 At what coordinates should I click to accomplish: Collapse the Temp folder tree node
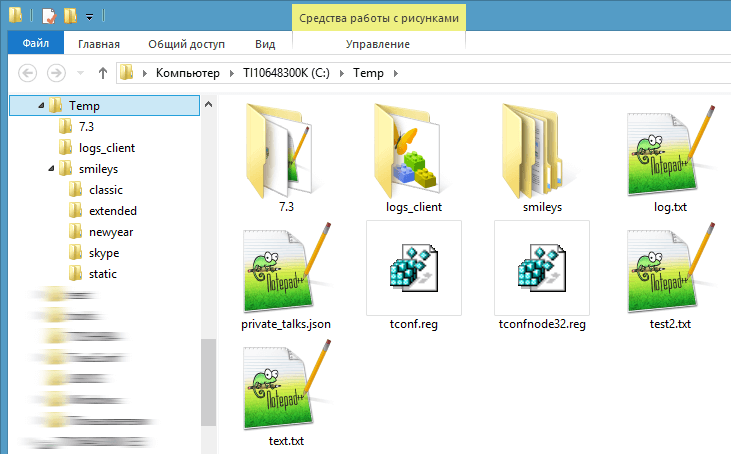[41, 105]
